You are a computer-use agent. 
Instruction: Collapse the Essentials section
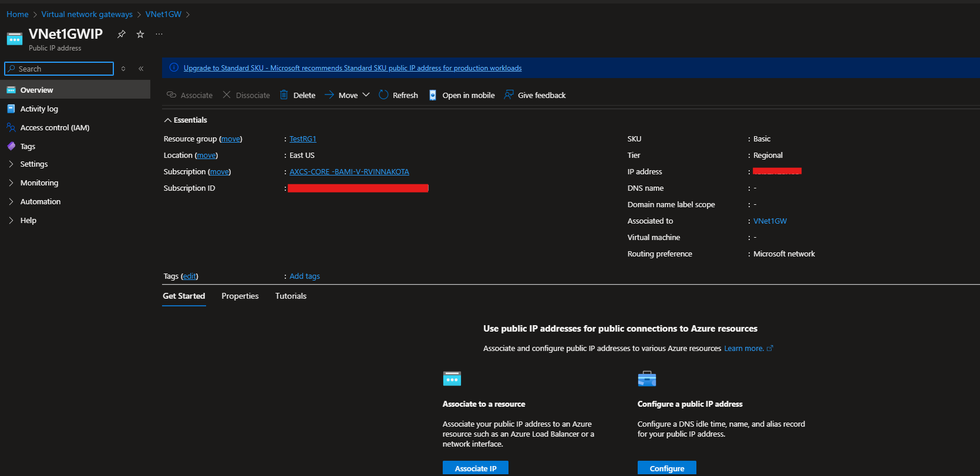click(x=168, y=120)
